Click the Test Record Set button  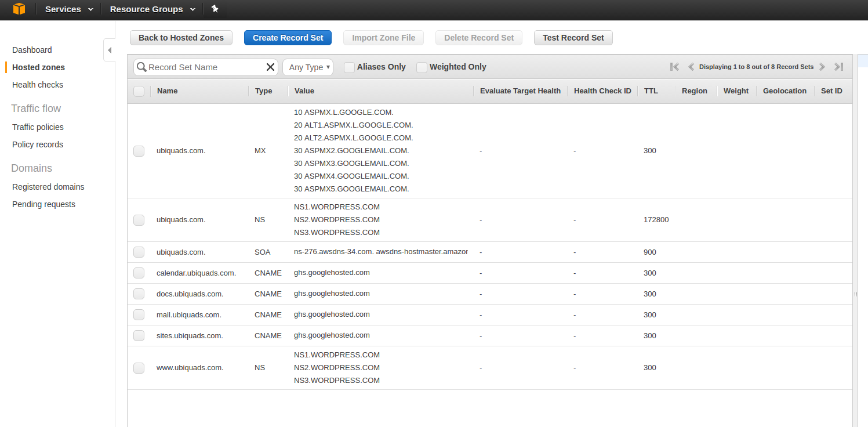[x=573, y=38]
